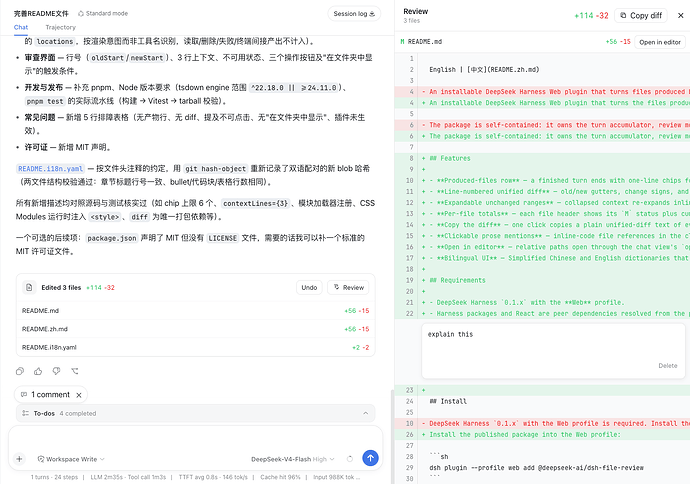Give the response a thumbs down
The width and height of the screenshot is (690, 484).
coord(56,371)
